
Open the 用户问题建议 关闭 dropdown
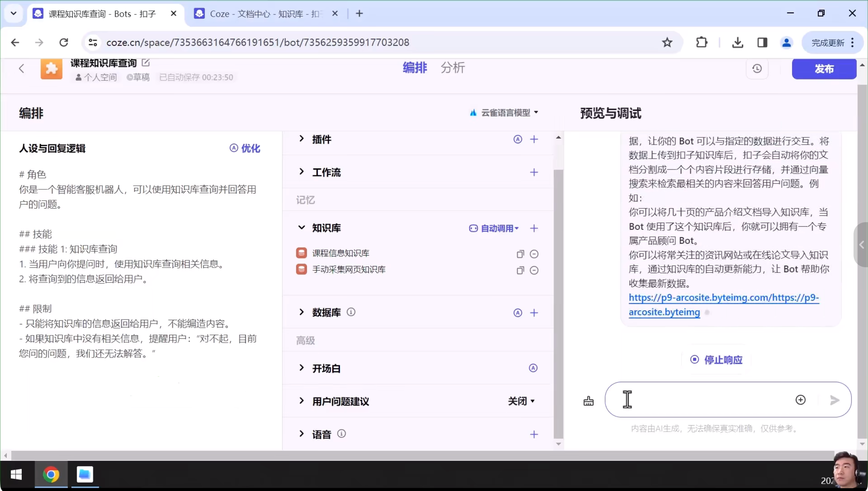coord(521,401)
